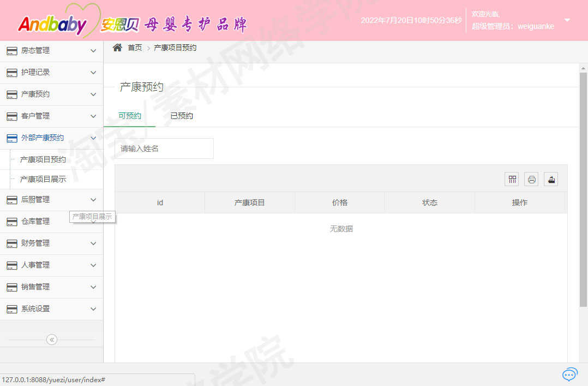Click the 后厨管理 card icon
Image resolution: width=588 pixels, height=386 pixels.
pos(12,200)
